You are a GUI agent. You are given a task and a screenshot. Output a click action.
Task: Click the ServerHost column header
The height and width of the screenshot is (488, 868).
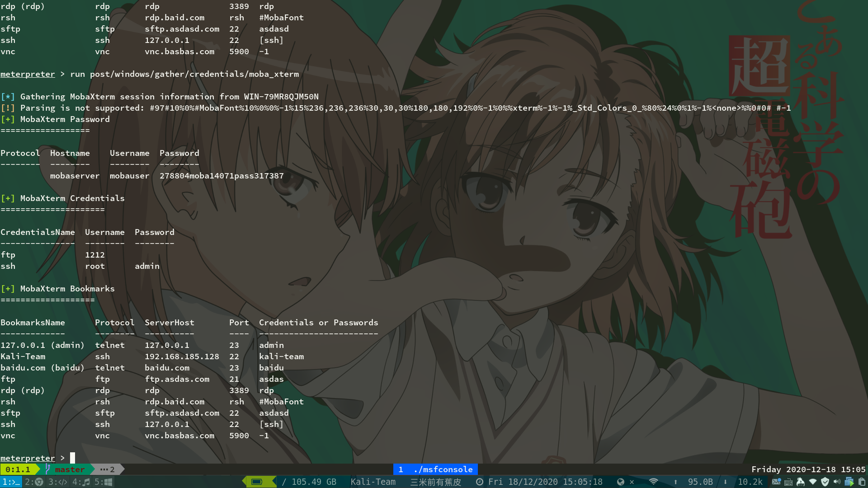[x=170, y=323]
